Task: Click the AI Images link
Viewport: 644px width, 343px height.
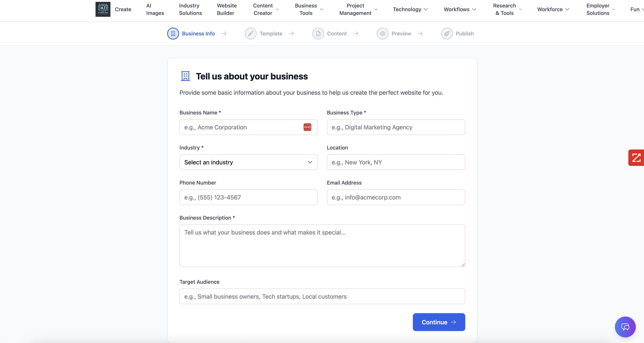Action: click(x=155, y=9)
